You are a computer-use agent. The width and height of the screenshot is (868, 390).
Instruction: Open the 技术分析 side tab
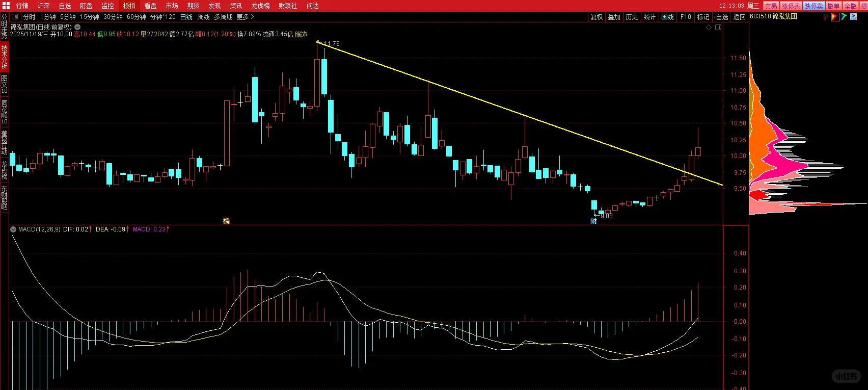[4, 57]
